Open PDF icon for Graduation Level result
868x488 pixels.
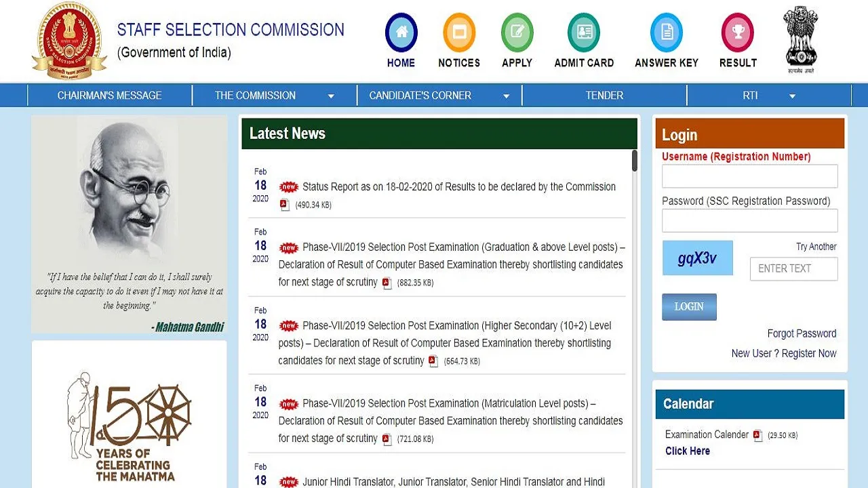coord(387,283)
